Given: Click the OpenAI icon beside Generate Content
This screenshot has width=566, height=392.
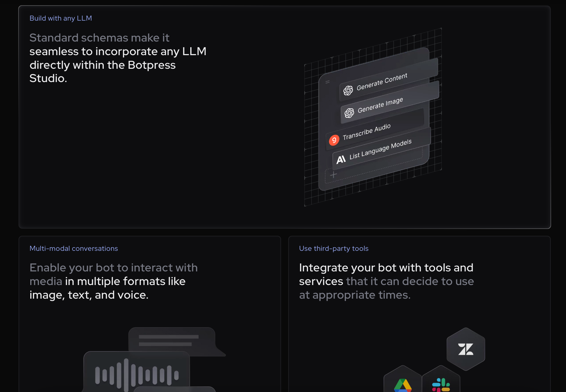Looking at the screenshot, I should (348, 90).
